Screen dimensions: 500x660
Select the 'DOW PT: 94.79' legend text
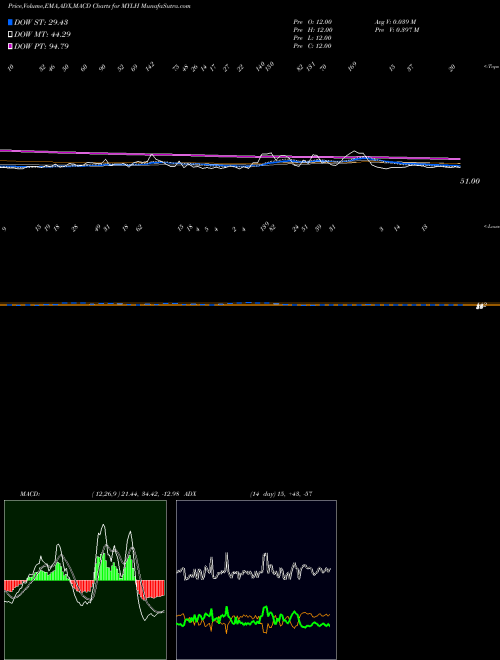[x=41, y=46]
